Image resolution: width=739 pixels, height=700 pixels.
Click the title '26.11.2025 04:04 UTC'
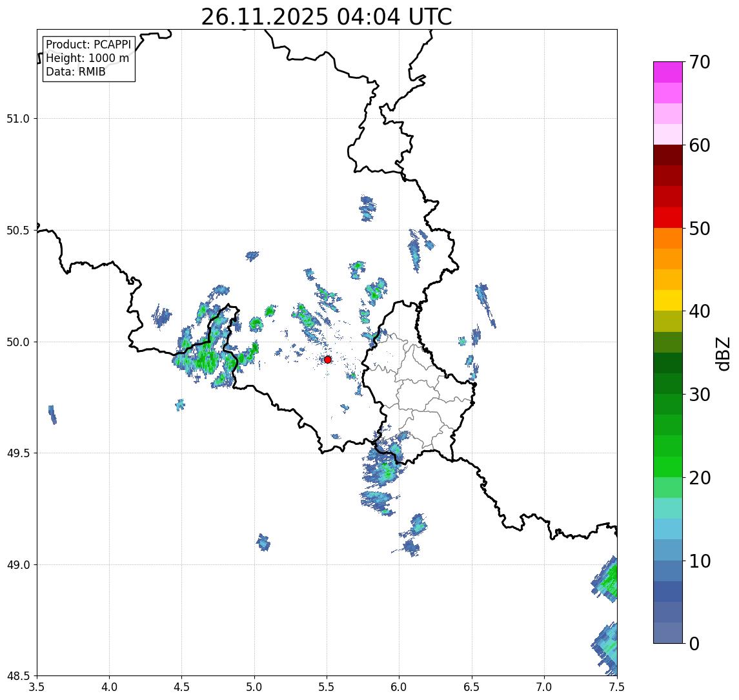[327, 17]
